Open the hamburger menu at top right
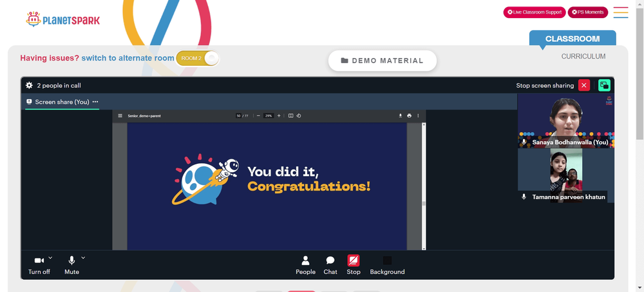 [621, 12]
